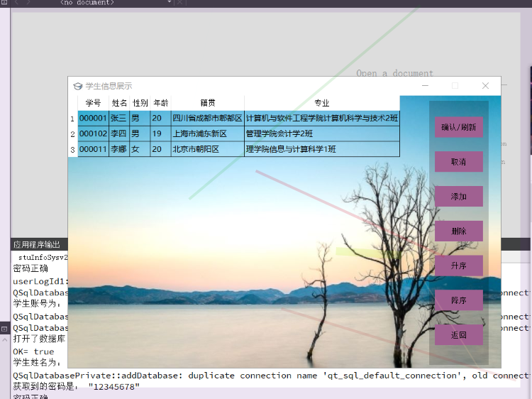Select name cell 张三
Viewport: 532px width, 399px height.
click(119, 118)
